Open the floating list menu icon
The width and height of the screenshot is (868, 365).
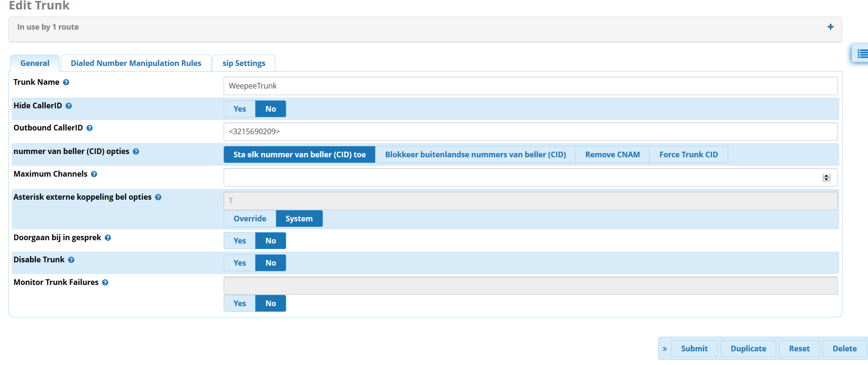[862, 54]
